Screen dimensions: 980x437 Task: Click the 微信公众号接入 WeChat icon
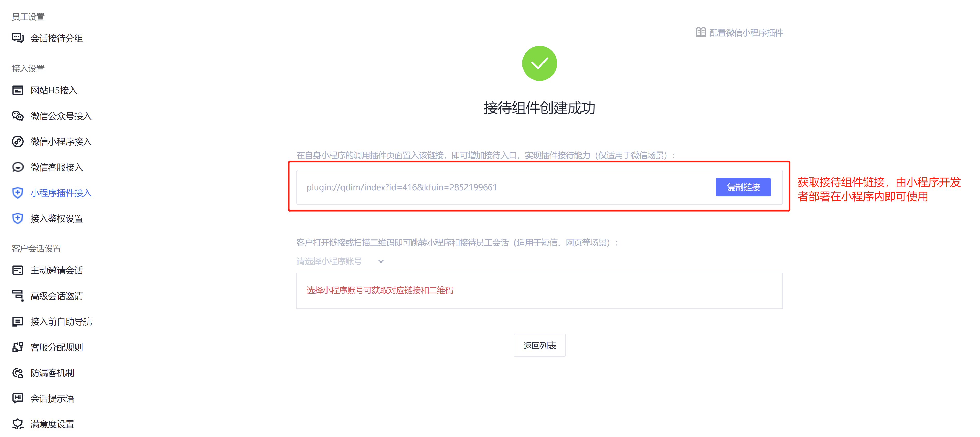pos(18,116)
